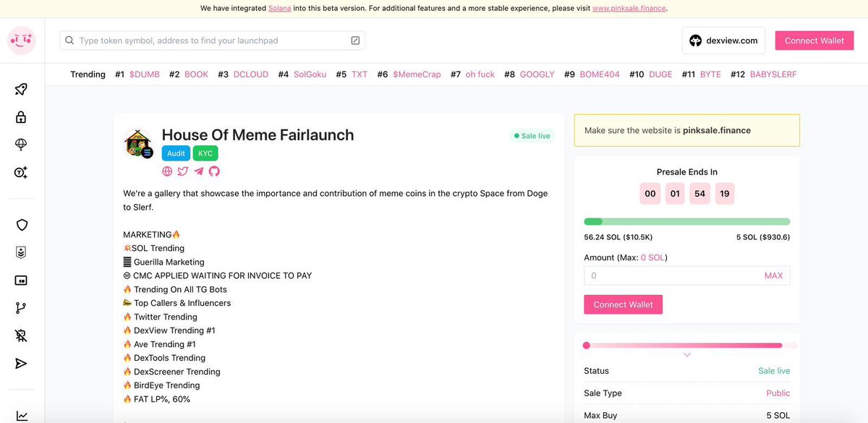Open trending token $DUMB
Image resolution: width=868 pixels, height=423 pixels.
tap(145, 74)
